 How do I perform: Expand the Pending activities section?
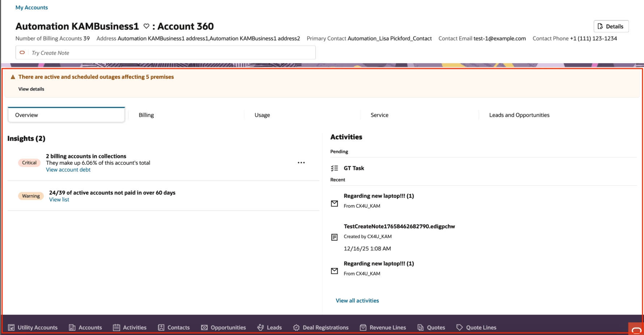pos(339,151)
